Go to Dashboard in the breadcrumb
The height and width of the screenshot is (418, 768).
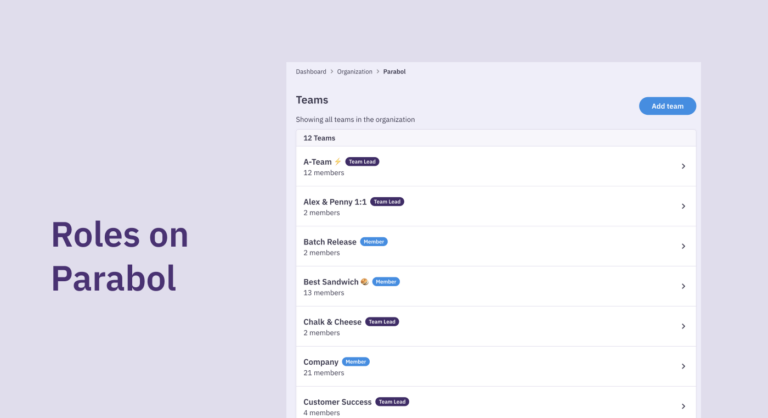[x=311, y=72]
